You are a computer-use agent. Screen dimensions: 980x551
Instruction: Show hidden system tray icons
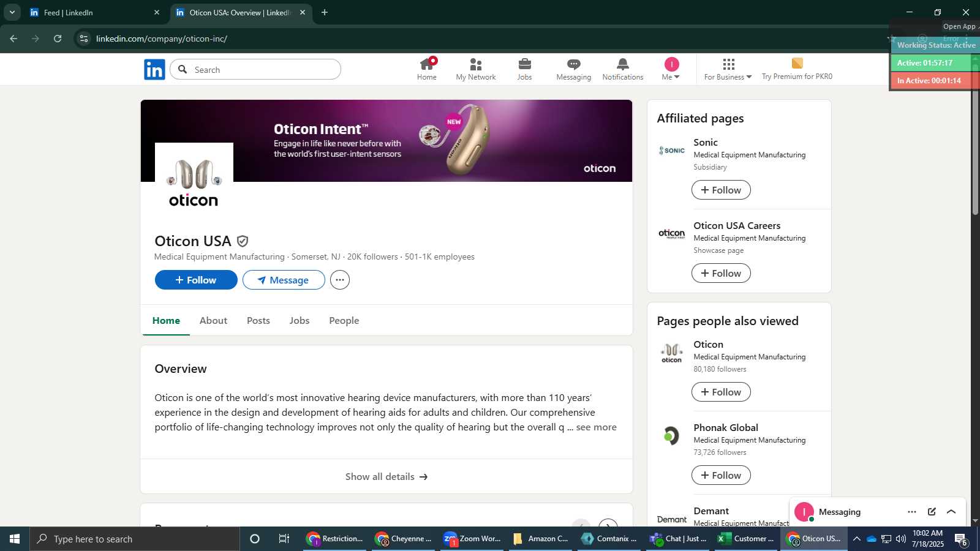tap(856, 539)
